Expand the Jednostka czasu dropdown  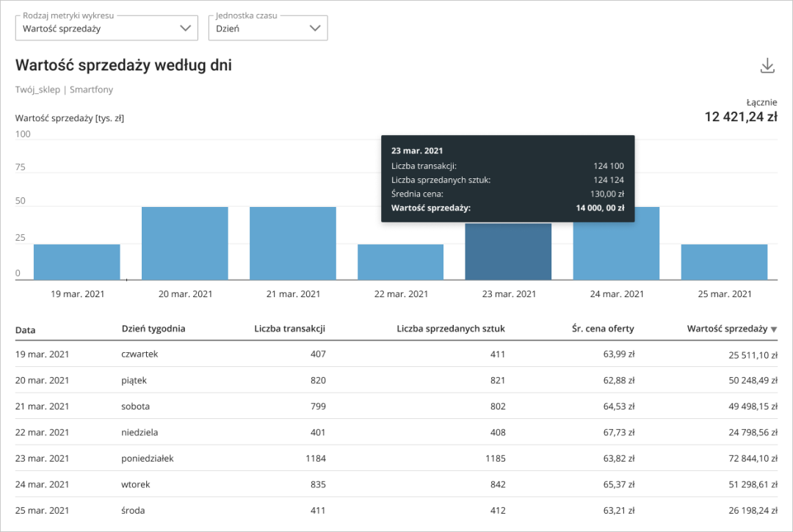pyautogui.click(x=267, y=29)
